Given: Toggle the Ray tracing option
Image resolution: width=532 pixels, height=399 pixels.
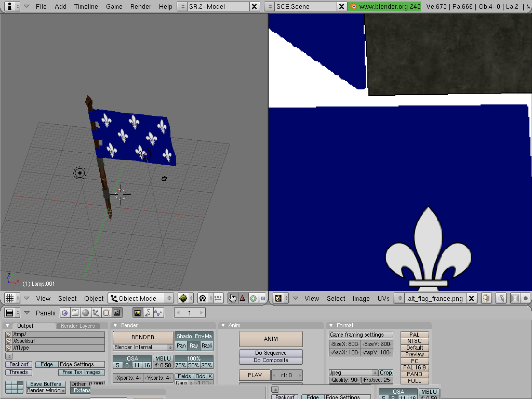Looking at the screenshot, I should click(194, 345).
